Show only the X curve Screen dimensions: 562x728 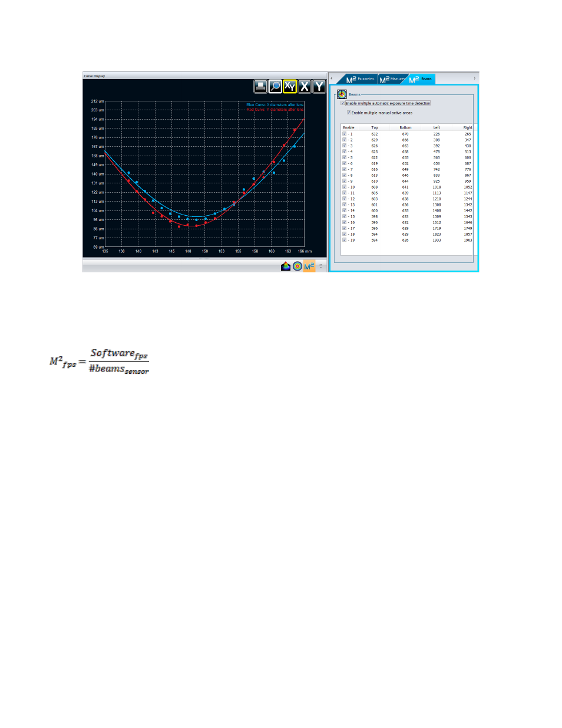pyautogui.click(x=305, y=87)
